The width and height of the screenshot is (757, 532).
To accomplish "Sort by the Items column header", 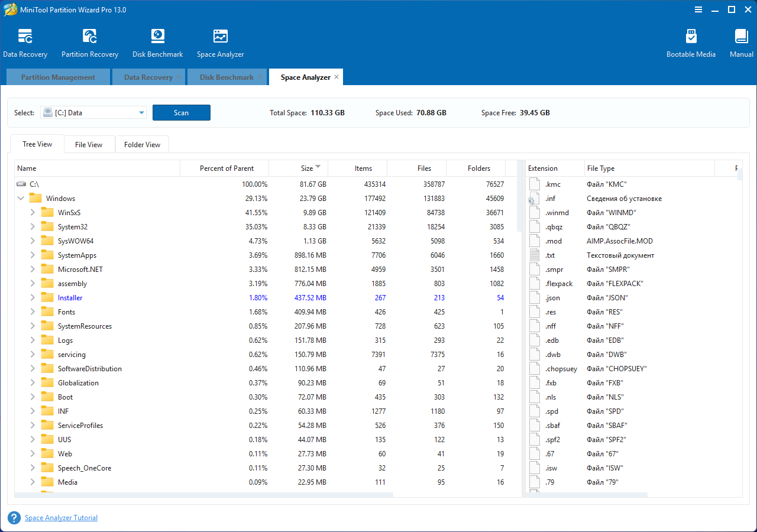I will 358,168.
